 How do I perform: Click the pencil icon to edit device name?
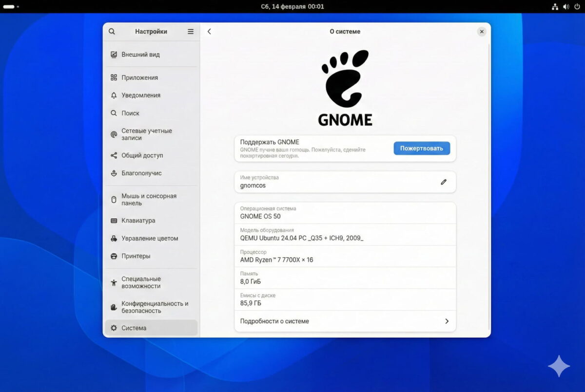click(443, 182)
